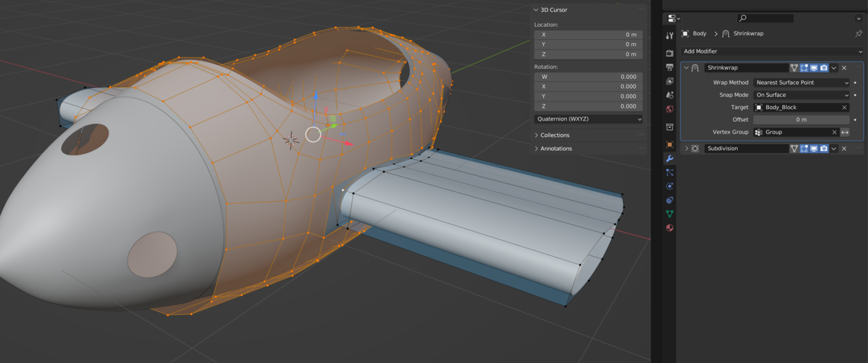The height and width of the screenshot is (363, 868).
Task: Toggle Subdivision modifier edit mode display
Action: tap(804, 148)
